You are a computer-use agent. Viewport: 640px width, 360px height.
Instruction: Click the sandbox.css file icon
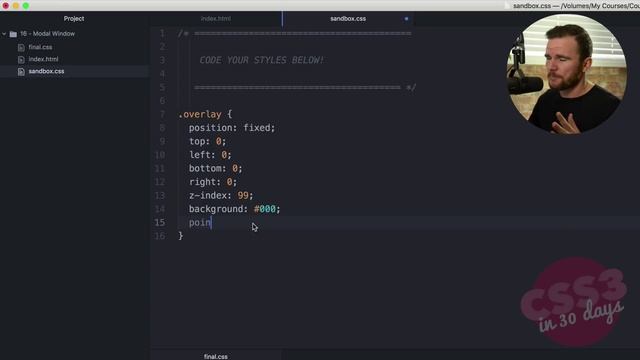click(21, 72)
